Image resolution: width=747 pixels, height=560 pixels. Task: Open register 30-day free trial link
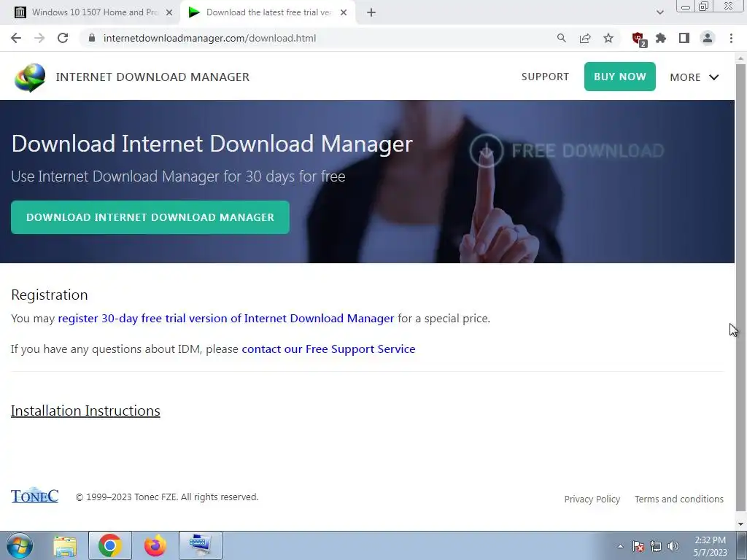(226, 318)
